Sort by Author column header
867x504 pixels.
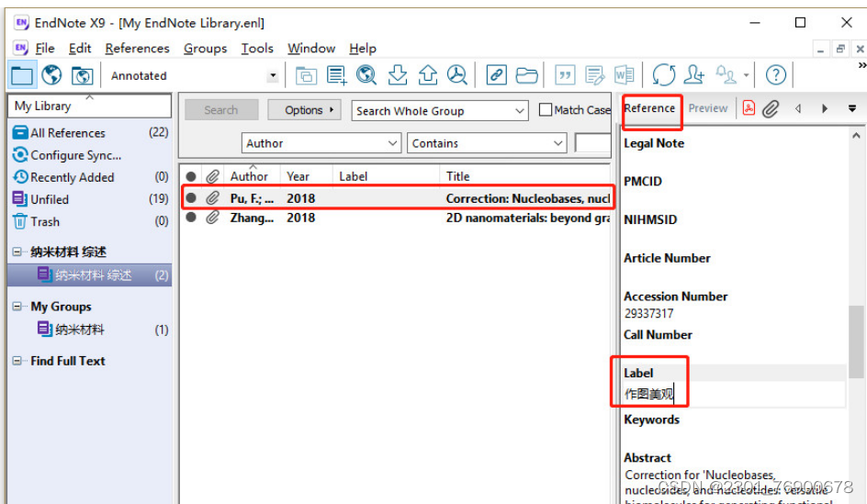(249, 177)
